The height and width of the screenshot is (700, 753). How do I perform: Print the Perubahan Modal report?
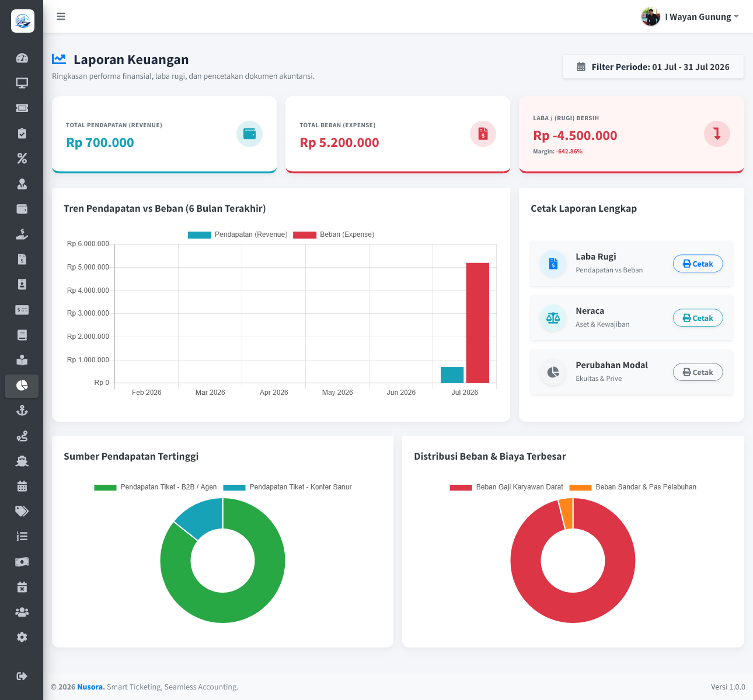pyautogui.click(x=698, y=372)
